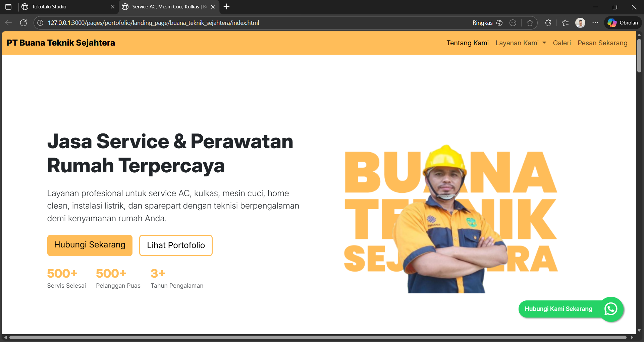Click the vertical page scrollbar thumb
This screenshot has width=644, height=342.
[639, 55]
